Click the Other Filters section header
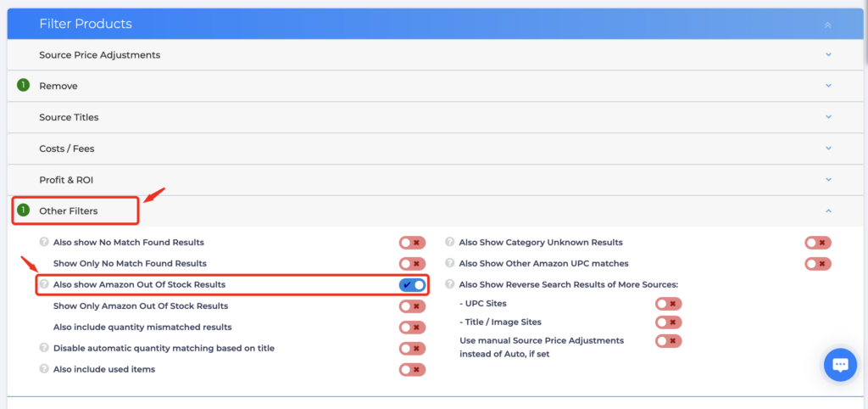The width and height of the screenshot is (868, 409). coord(436,210)
